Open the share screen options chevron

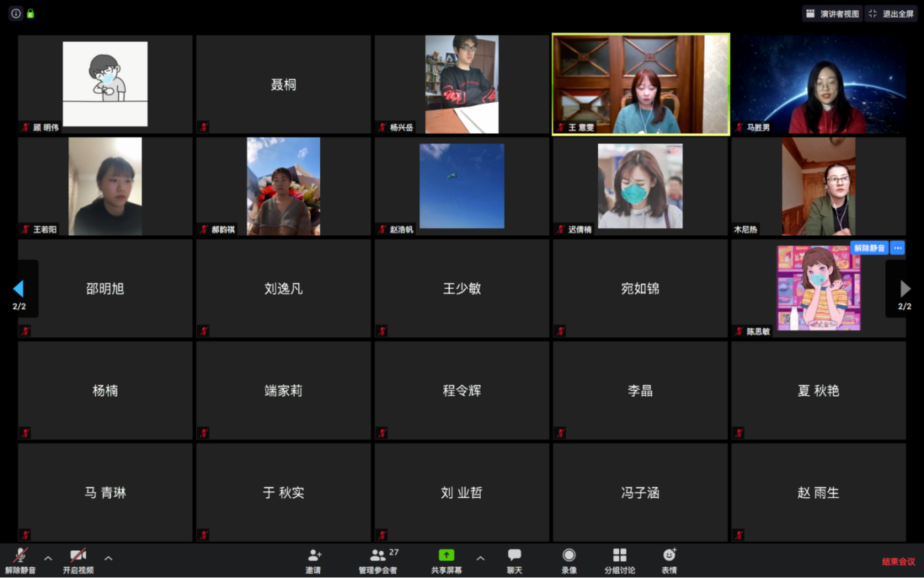[481, 558]
